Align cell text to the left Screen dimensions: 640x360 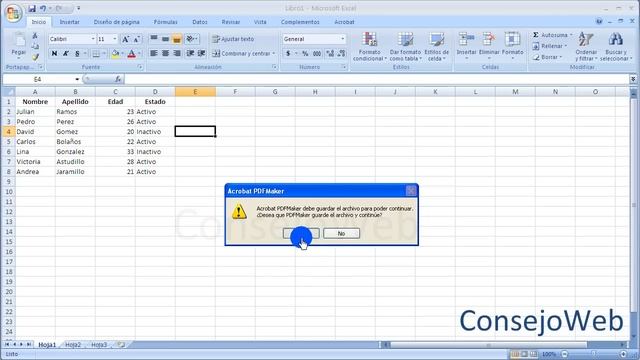click(154, 53)
